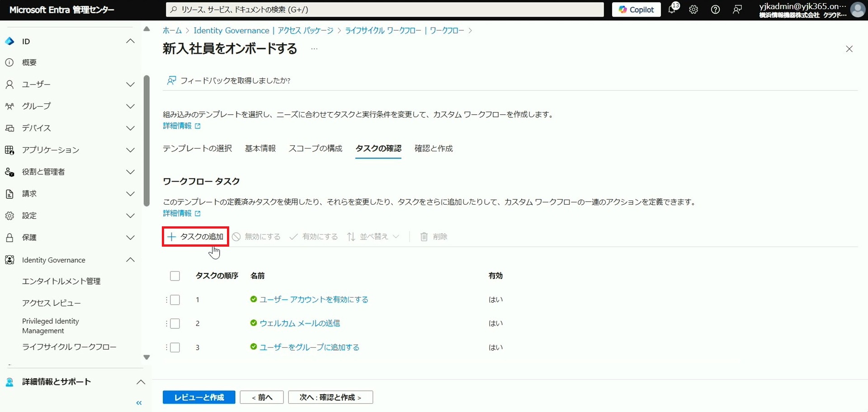868x412 pixels.
Task: Open アクセス レビュー in the sidebar
Action: [51, 303]
